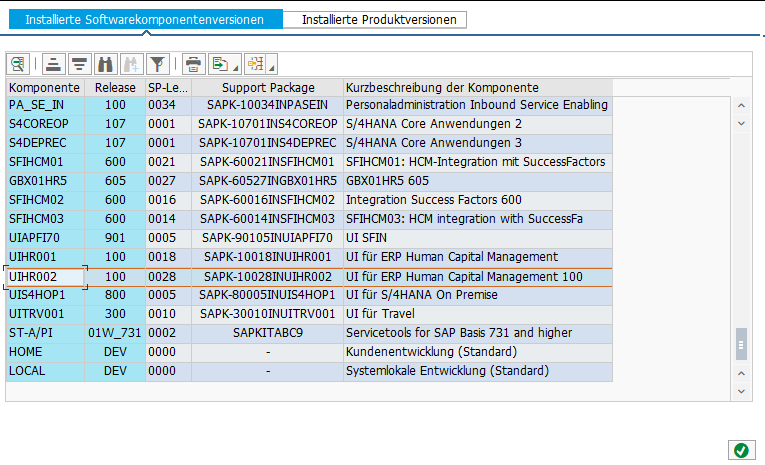Click the greyed-out Find Next binoculars icon
This screenshot has height=465, width=765.
point(131,64)
